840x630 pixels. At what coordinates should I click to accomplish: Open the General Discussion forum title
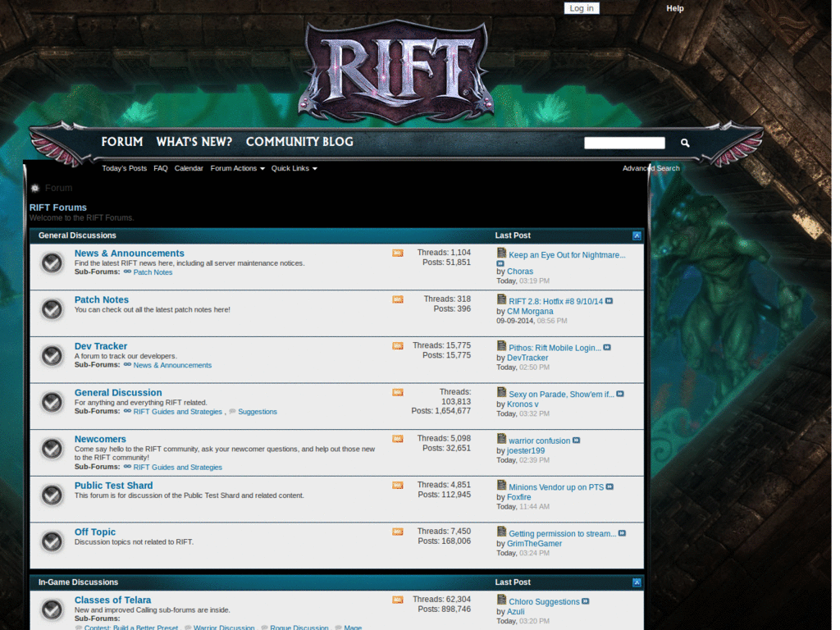coord(118,393)
